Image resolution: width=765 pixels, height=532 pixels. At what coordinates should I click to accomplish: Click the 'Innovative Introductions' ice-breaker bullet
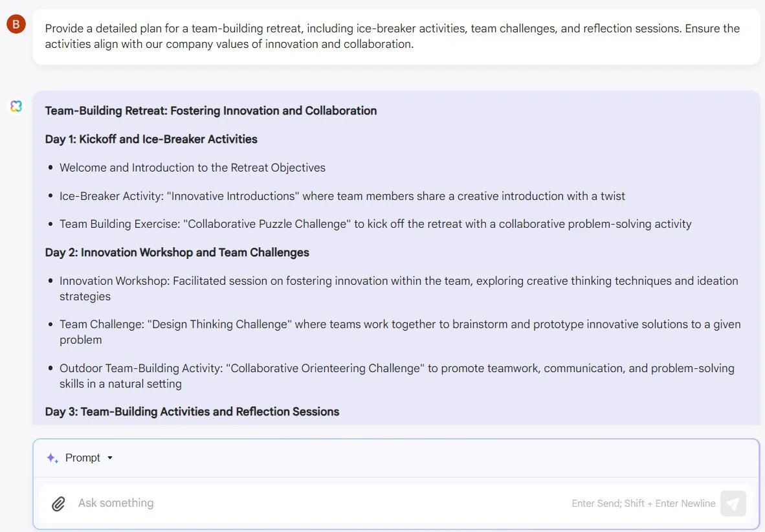pyautogui.click(x=342, y=195)
